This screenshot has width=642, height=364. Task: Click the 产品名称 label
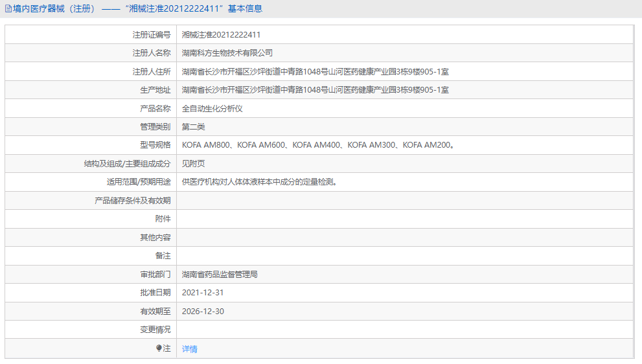tap(155, 109)
